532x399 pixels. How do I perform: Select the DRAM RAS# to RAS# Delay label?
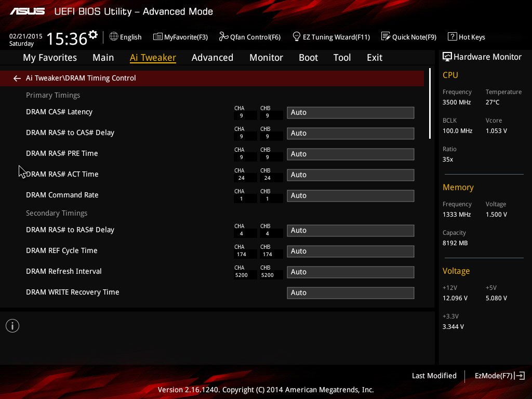(x=70, y=230)
